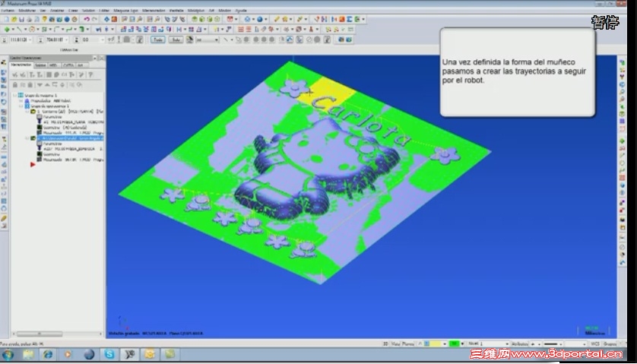Switch to the Sólidos tab in manager
Screen dimensions: 637x364
40,65
